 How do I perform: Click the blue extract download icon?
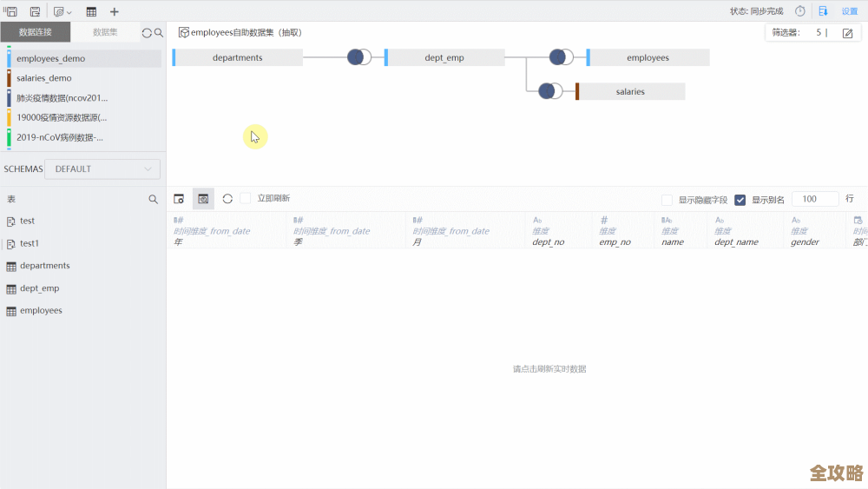coord(823,11)
